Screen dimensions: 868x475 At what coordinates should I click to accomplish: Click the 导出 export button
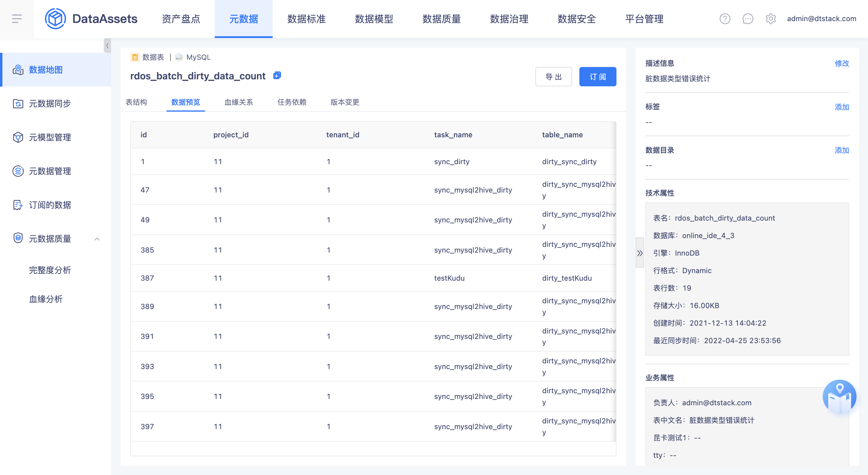click(554, 77)
